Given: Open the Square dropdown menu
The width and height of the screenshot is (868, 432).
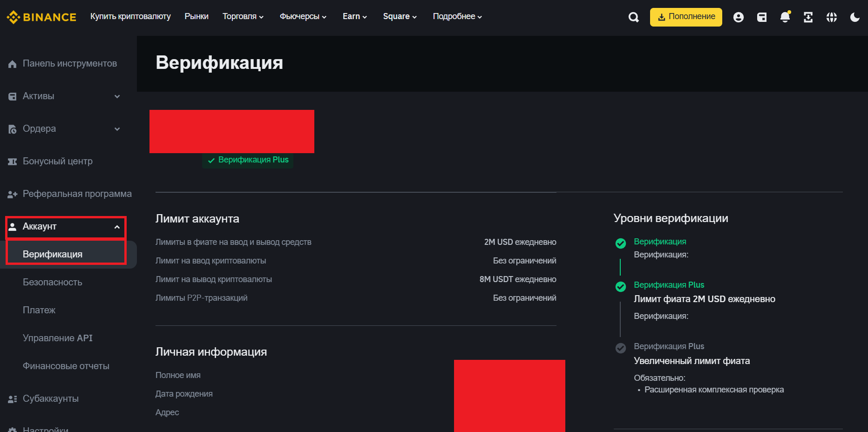Looking at the screenshot, I should point(400,16).
